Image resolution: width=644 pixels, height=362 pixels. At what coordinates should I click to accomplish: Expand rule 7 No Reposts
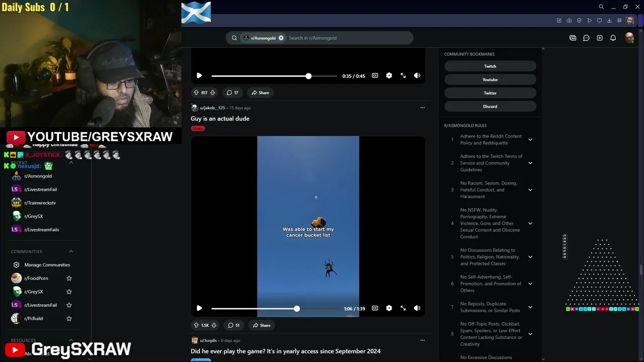coord(530,307)
